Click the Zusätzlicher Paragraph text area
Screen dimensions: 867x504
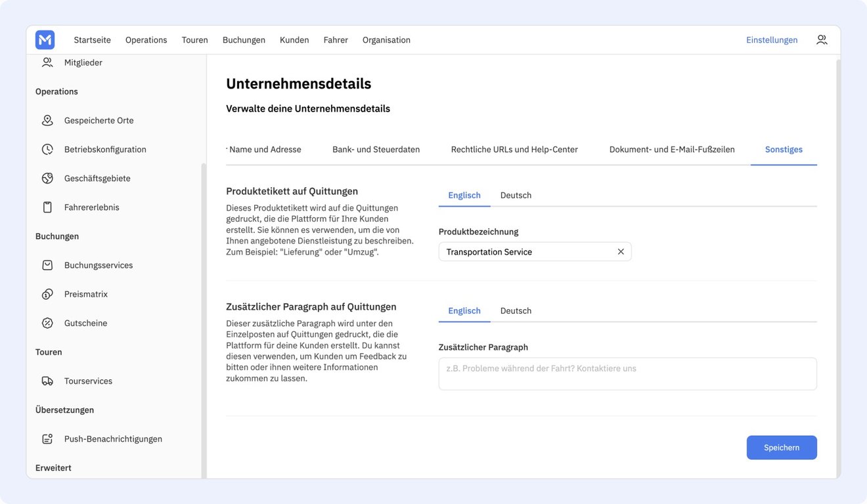coord(628,374)
